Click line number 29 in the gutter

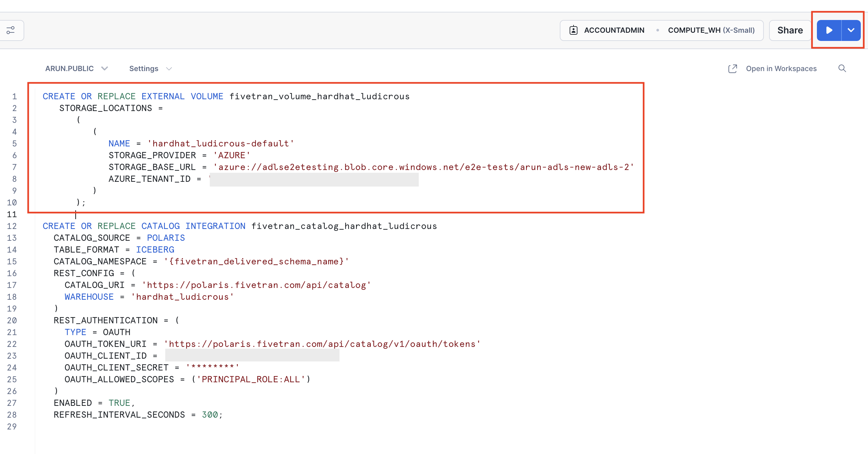tap(12, 427)
